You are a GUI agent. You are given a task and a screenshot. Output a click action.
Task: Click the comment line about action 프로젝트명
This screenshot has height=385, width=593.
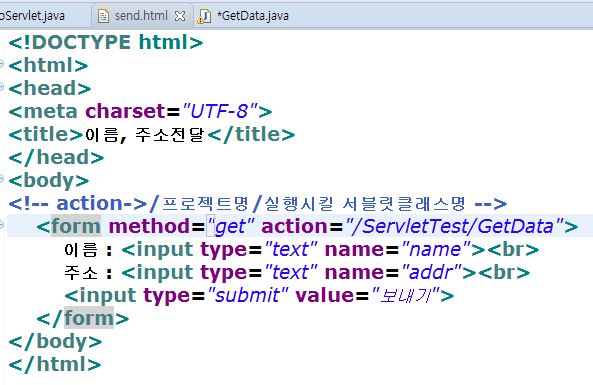258,204
